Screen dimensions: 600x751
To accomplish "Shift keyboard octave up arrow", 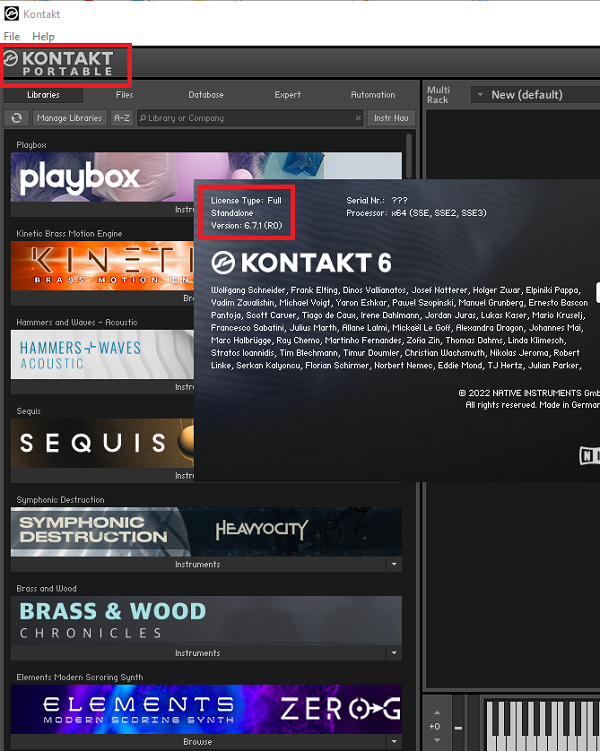I will tap(437, 713).
